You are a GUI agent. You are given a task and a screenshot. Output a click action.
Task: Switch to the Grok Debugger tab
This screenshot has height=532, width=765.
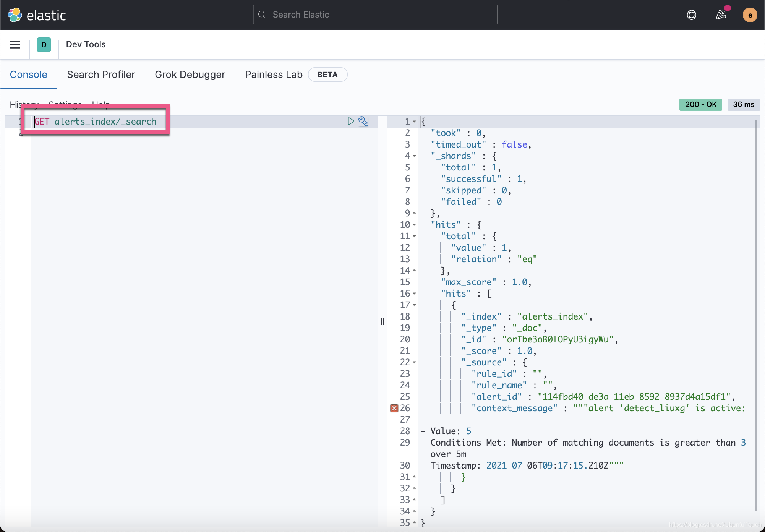tap(190, 75)
